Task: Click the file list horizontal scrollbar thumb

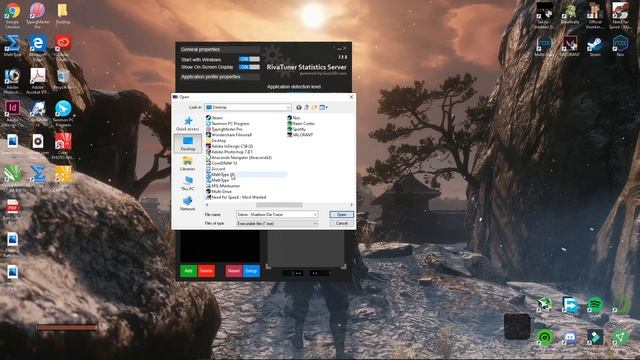Action: tap(279, 205)
